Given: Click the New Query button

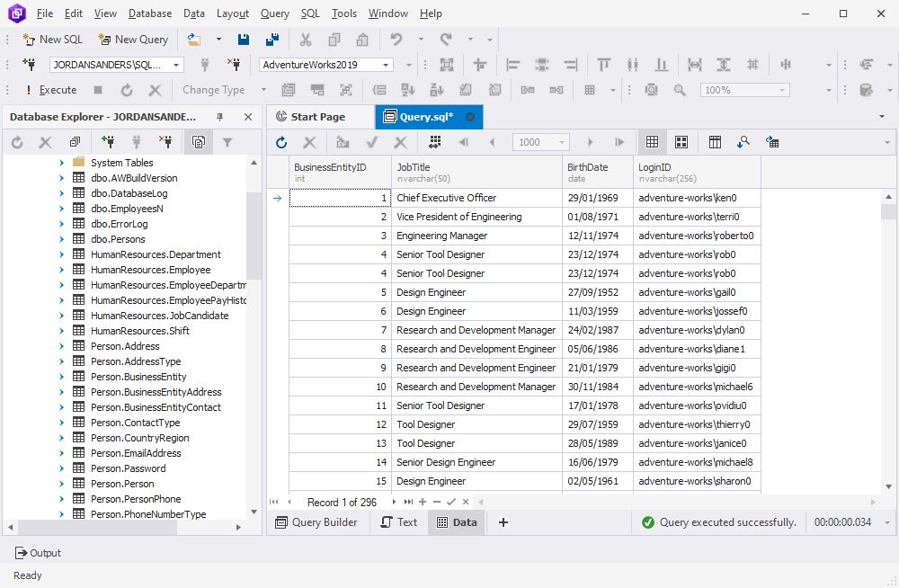Looking at the screenshot, I should click(133, 39).
